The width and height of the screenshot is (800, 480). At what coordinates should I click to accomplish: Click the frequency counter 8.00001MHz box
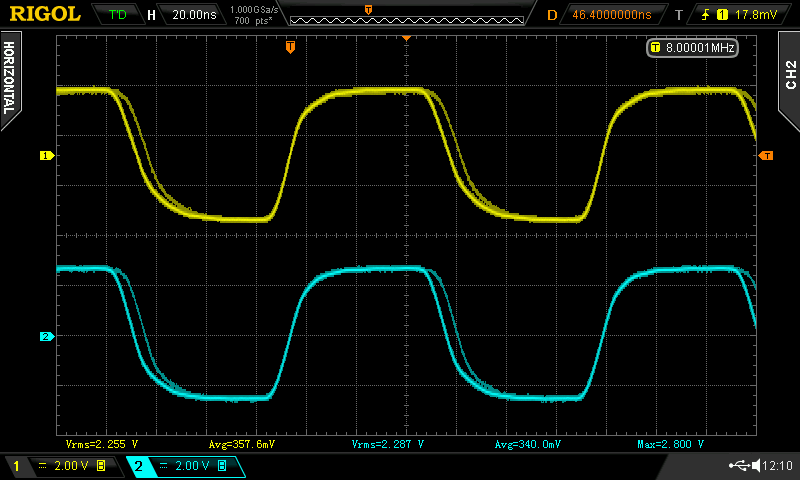pos(692,47)
